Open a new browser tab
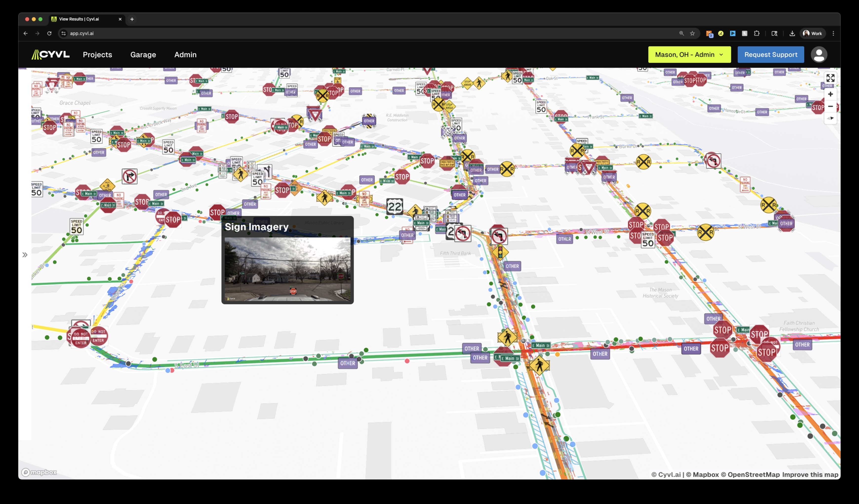The image size is (859, 504). coord(132,19)
